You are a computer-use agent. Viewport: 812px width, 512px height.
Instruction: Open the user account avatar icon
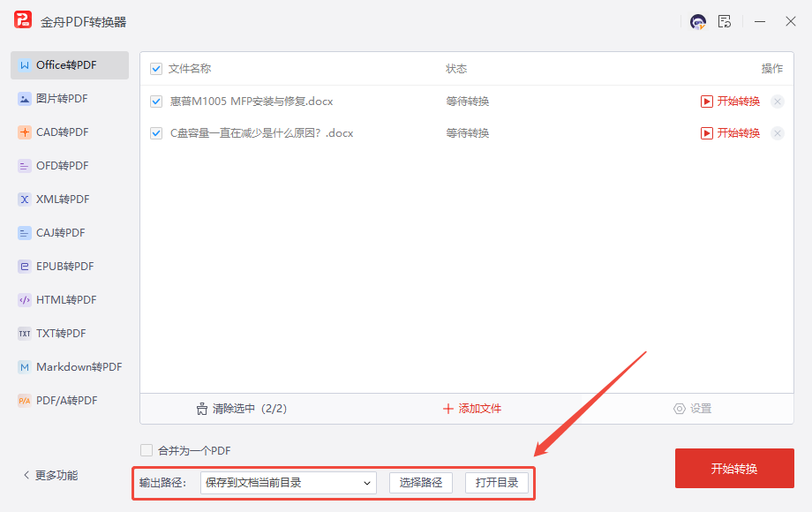698,22
